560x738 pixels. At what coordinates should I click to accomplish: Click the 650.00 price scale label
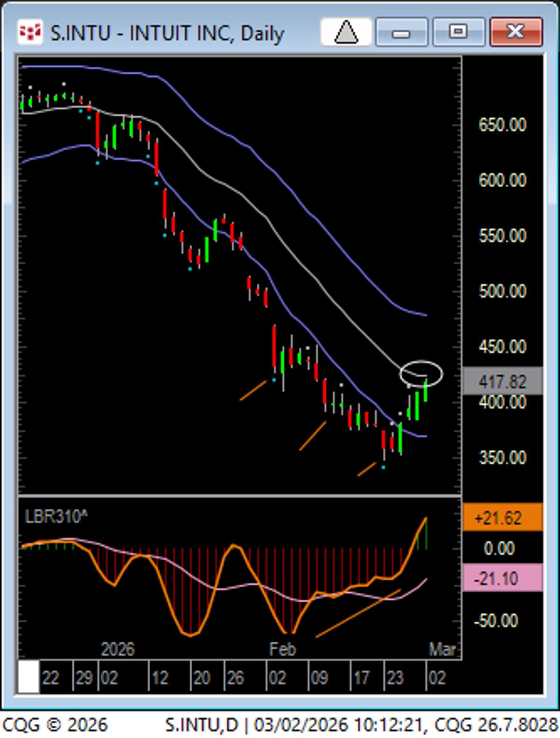[x=502, y=125]
